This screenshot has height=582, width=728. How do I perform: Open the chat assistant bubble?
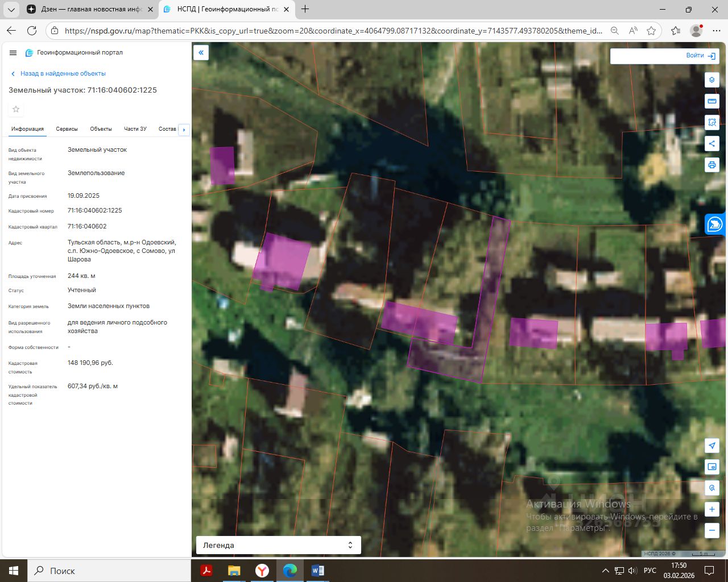click(x=715, y=225)
